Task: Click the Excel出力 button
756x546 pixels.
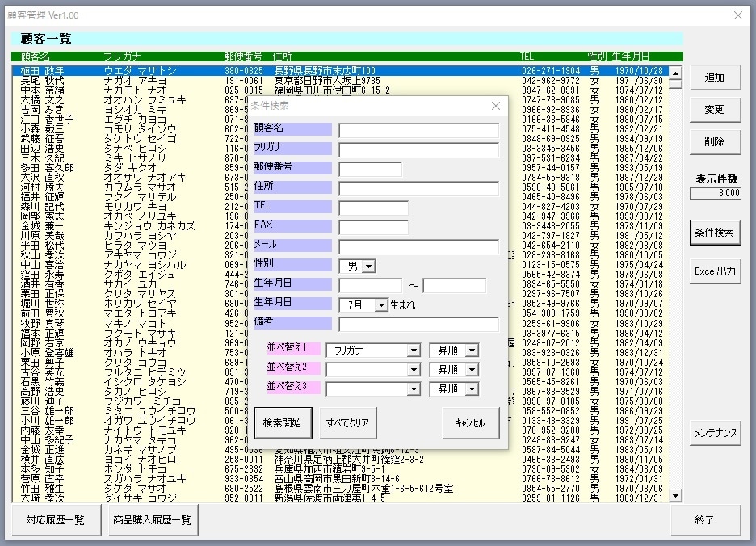Action: coord(715,271)
